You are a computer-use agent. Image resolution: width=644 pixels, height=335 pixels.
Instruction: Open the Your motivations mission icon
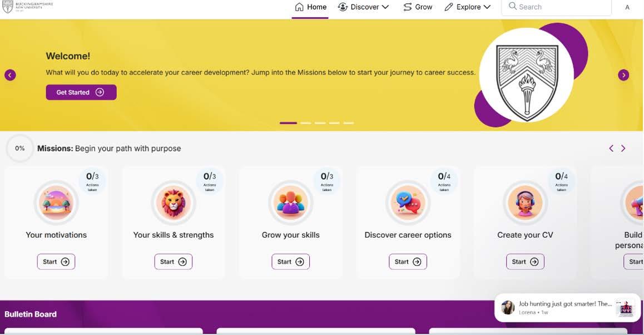tap(56, 203)
